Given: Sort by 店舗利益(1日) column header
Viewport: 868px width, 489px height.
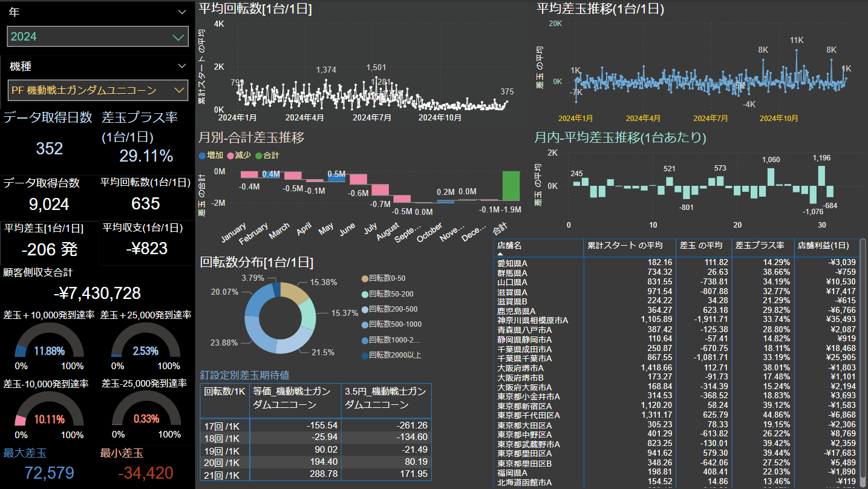Looking at the screenshot, I should point(823,245).
